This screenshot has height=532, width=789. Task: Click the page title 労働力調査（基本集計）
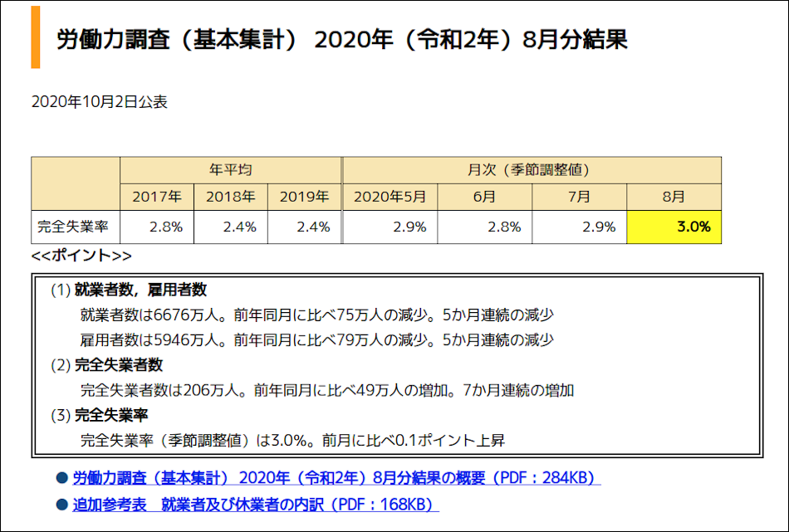(342, 39)
